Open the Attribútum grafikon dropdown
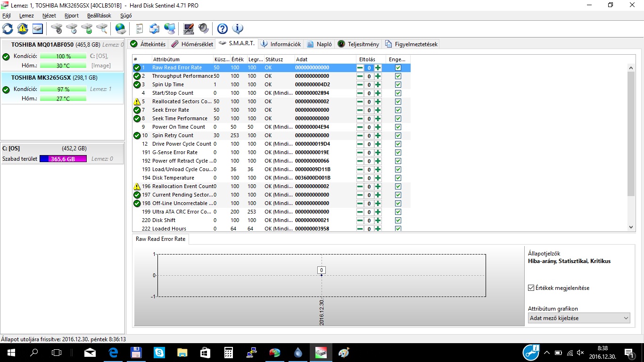This screenshot has height=362, width=644. pos(579,318)
